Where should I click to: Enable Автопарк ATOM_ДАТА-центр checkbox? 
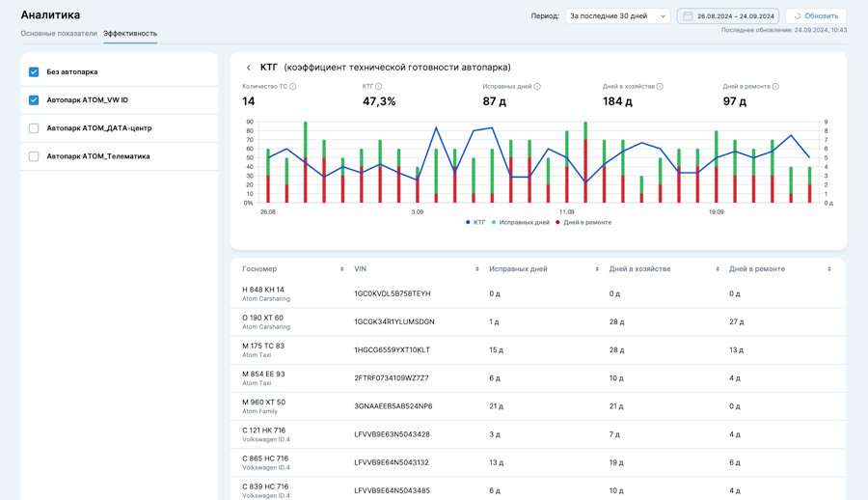coord(34,128)
